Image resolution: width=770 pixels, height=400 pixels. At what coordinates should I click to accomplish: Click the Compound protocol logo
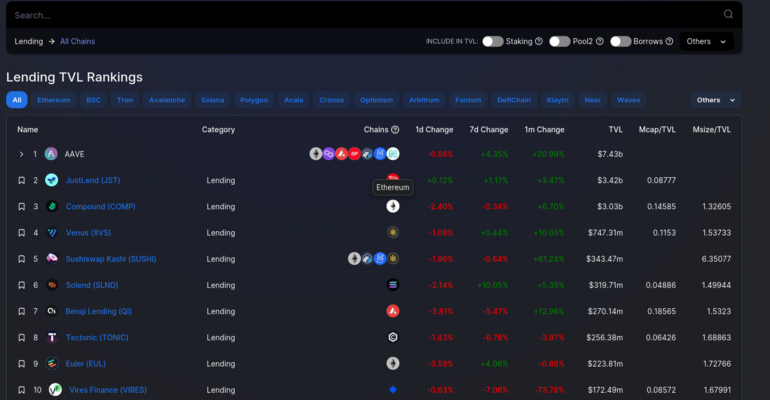pyautogui.click(x=52, y=207)
